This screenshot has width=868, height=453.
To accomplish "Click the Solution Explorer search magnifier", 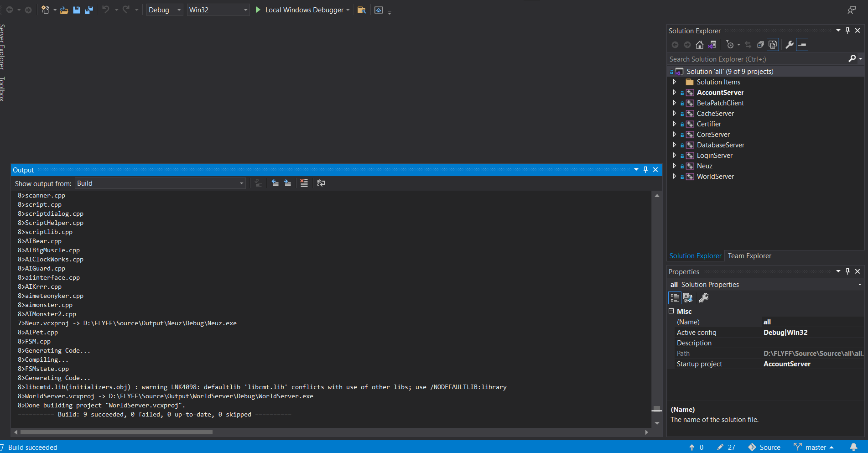I will pos(852,59).
